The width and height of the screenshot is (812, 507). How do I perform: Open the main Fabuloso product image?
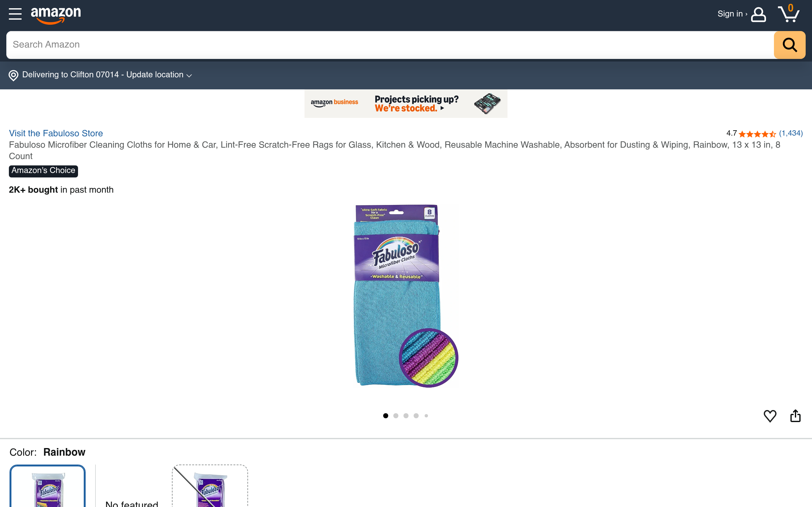click(x=406, y=296)
